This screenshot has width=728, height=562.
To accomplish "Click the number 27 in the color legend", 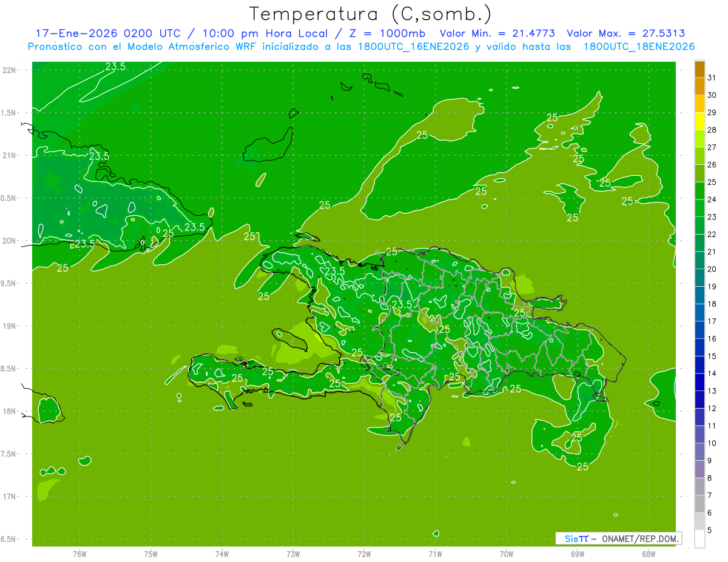I will [x=712, y=147].
